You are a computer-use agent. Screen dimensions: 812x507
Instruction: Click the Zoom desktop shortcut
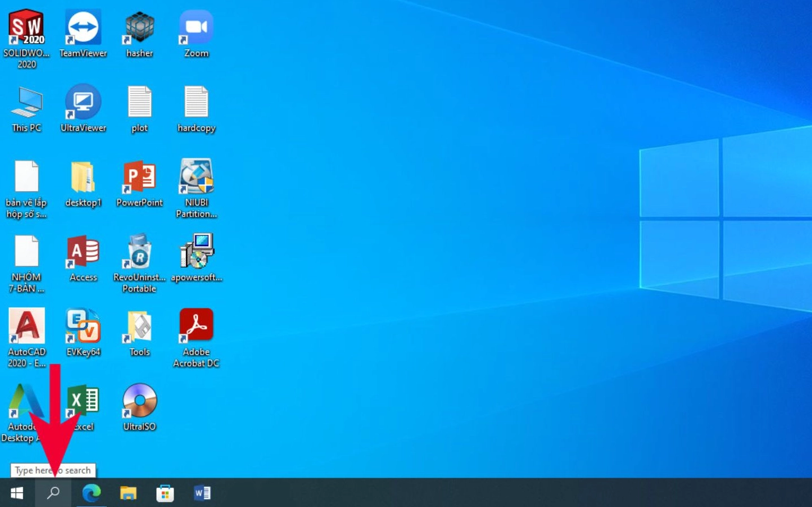(x=196, y=27)
